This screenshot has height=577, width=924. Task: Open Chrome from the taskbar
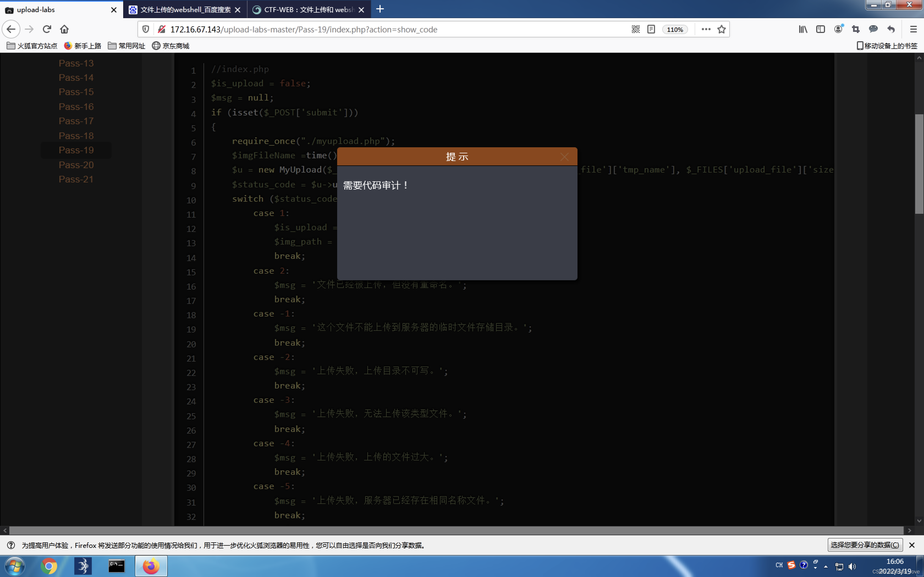(x=48, y=566)
